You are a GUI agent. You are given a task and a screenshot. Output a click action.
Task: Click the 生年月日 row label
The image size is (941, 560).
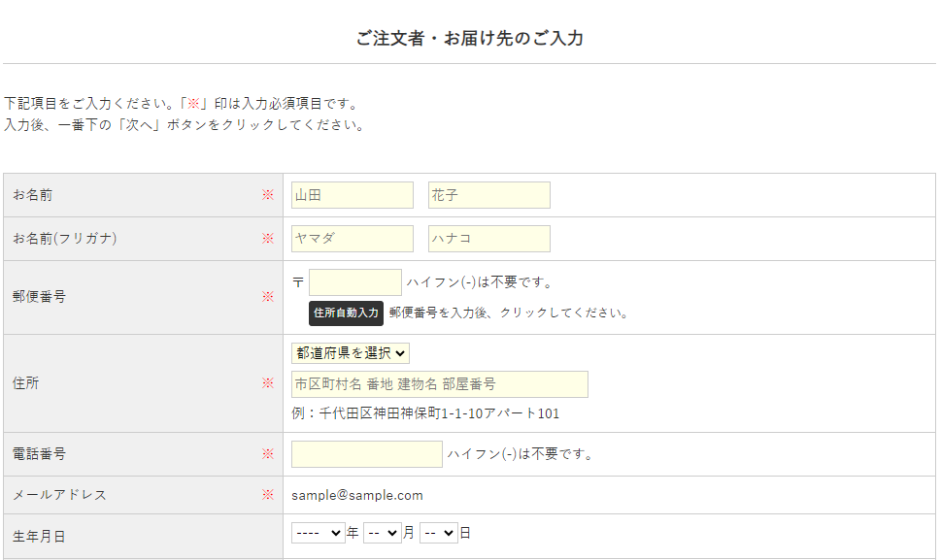[39, 536]
